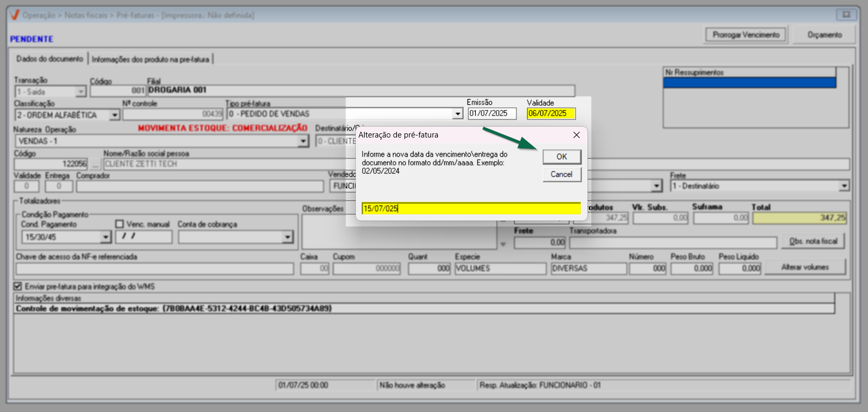
Task: Open the Frete Destinatário dropdown
Action: [x=844, y=186]
